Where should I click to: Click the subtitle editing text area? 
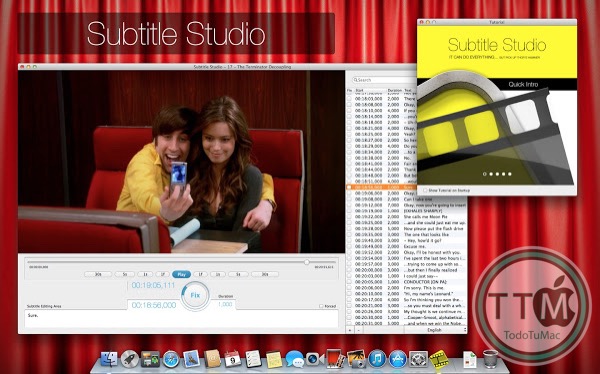click(181, 318)
